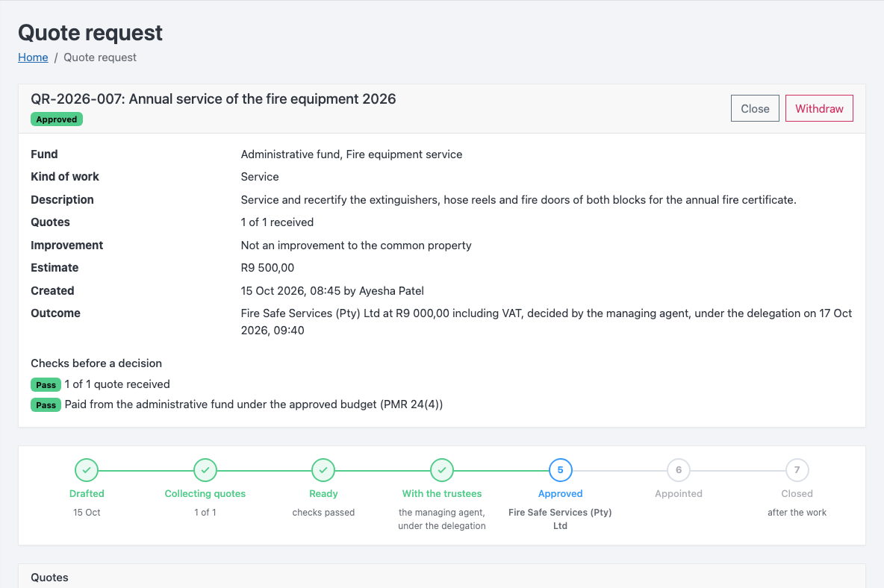
Task: Click the 'Kind of work' field label
Action: coord(65,177)
